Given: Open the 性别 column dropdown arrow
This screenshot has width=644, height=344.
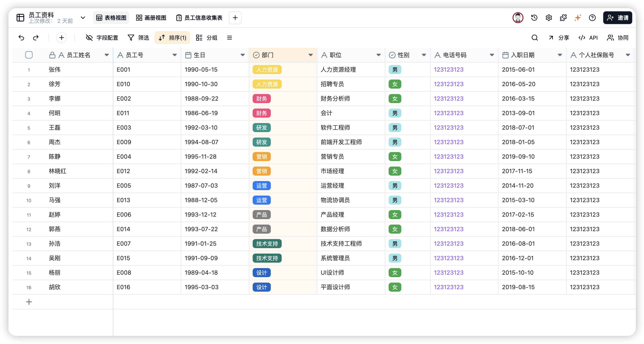Looking at the screenshot, I should pyautogui.click(x=424, y=55).
